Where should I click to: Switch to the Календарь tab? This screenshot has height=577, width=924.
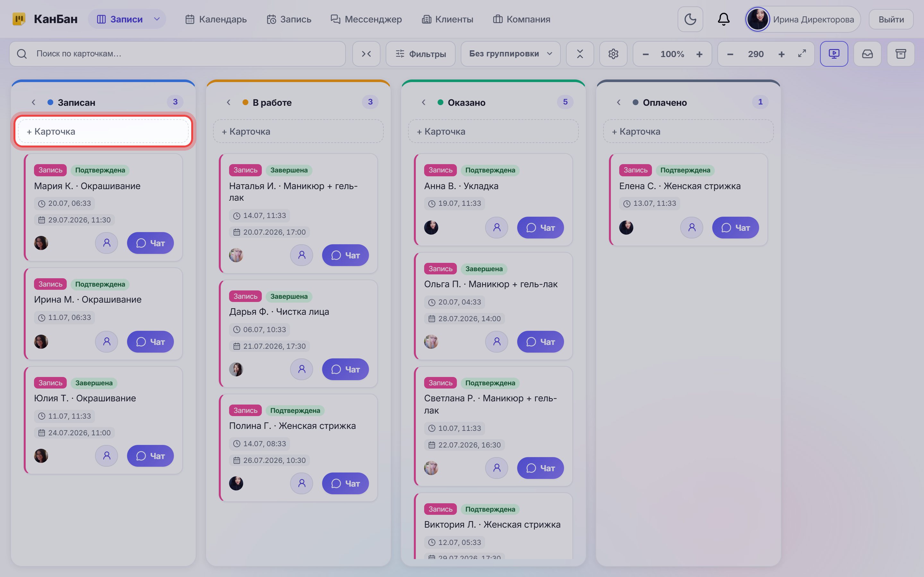[x=216, y=19]
